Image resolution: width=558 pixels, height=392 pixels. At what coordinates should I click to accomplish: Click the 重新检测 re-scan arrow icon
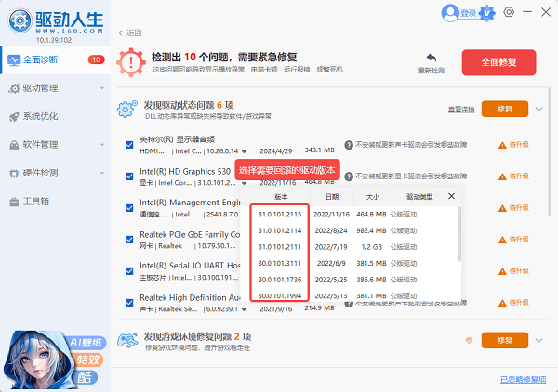(x=431, y=58)
